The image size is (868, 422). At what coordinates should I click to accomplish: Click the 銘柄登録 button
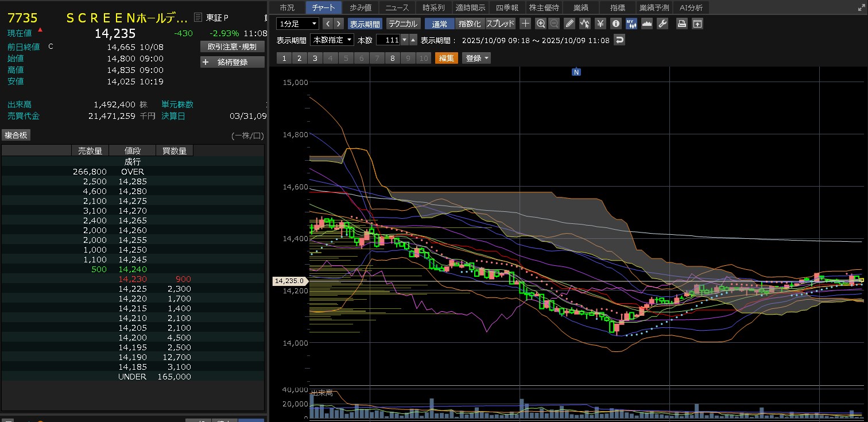click(x=232, y=62)
